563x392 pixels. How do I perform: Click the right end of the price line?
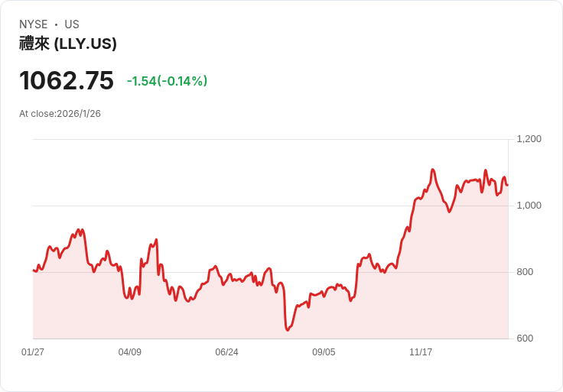[x=507, y=184]
